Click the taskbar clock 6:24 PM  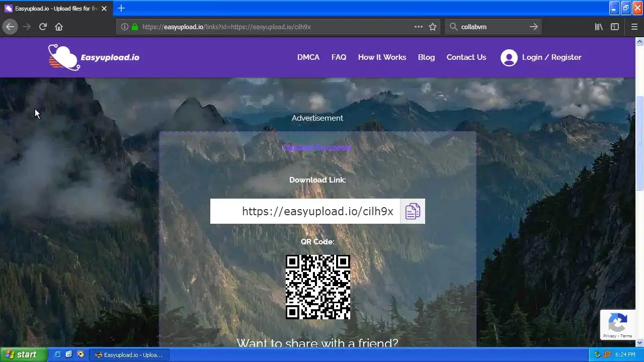pyautogui.click(x=625, y=354)
